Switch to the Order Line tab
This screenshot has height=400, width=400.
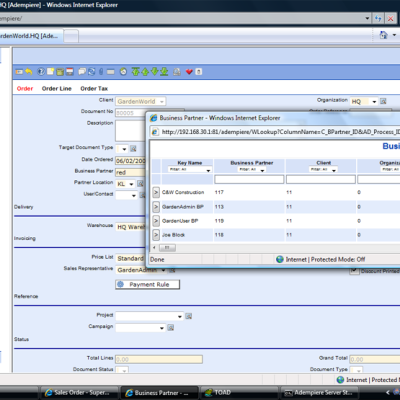[57, 88]
